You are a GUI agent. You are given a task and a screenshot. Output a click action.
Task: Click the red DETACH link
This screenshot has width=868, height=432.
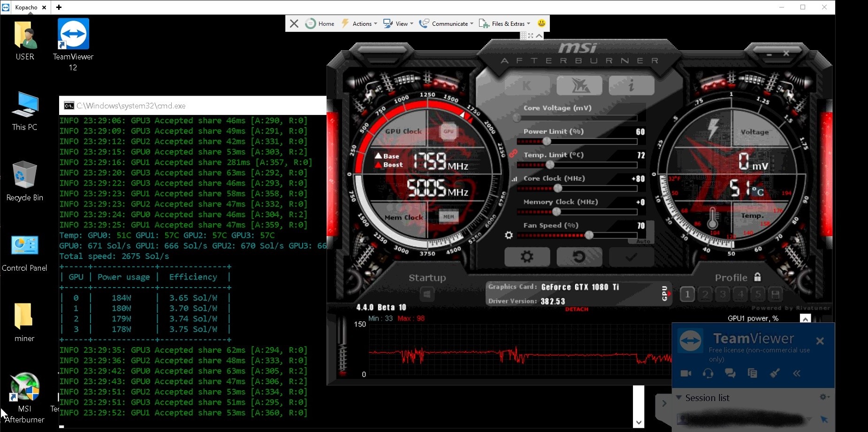pyautogui.click(x=577, y=309)
